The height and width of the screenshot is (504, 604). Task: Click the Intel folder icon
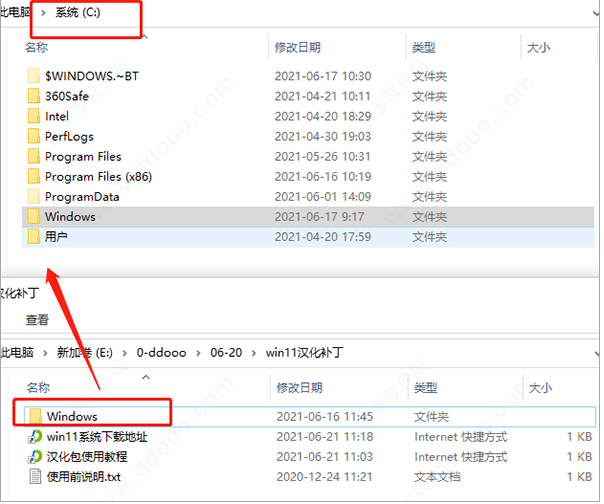(x=34, y=116)
